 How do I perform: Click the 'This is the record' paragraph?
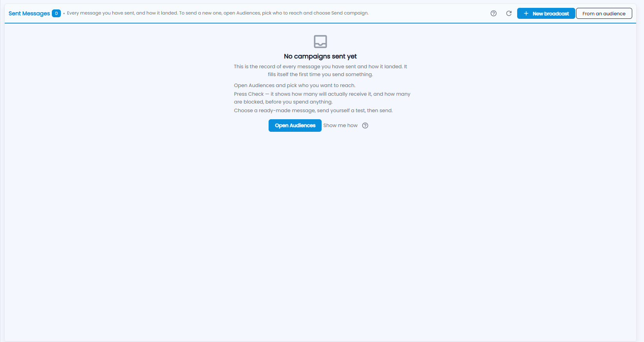coord(320,71)
